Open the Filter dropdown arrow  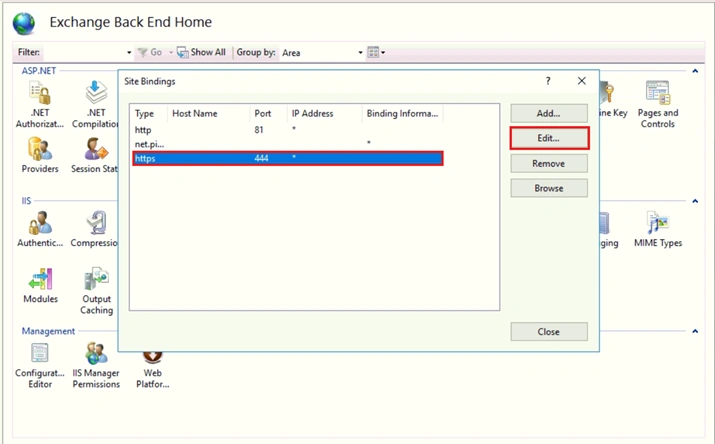(129, 53)
